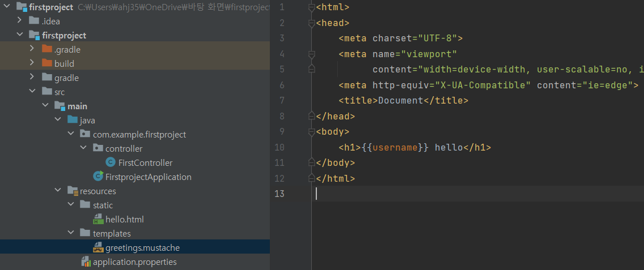Collapse the root firstproject project node
644x270 pixels.
coord(7,7)
